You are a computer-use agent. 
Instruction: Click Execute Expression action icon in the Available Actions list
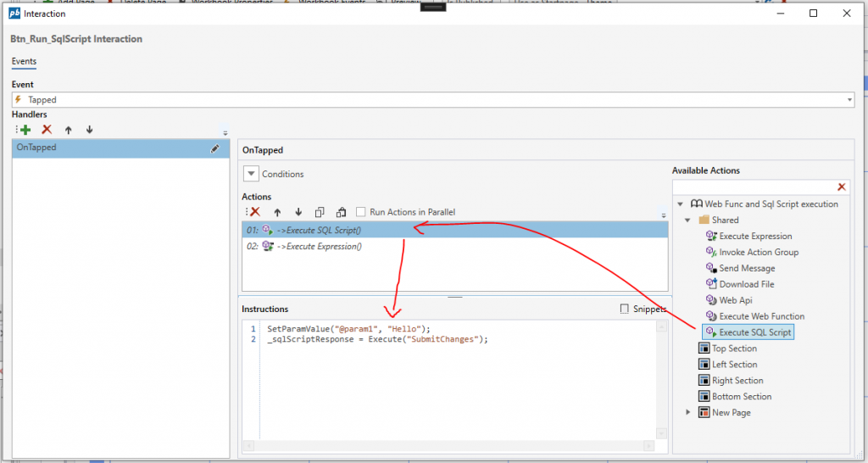click(711, 237)
